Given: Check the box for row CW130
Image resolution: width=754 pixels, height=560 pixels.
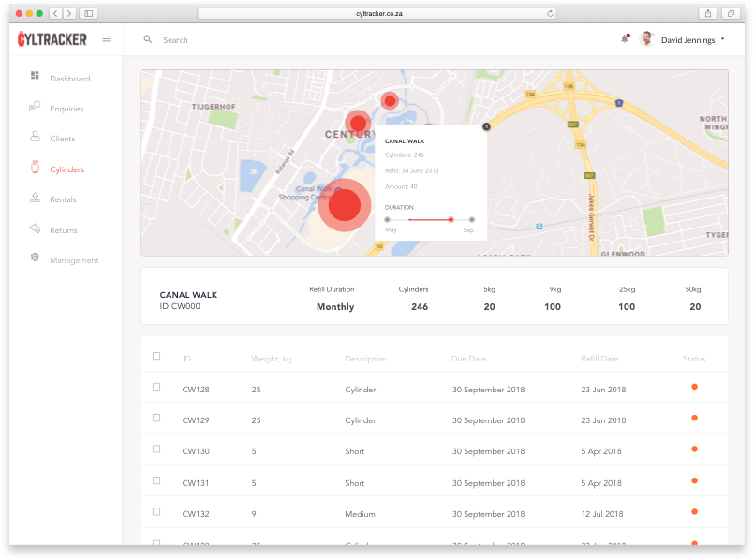Looking at the screenshot, I should (x=156, y=449).
